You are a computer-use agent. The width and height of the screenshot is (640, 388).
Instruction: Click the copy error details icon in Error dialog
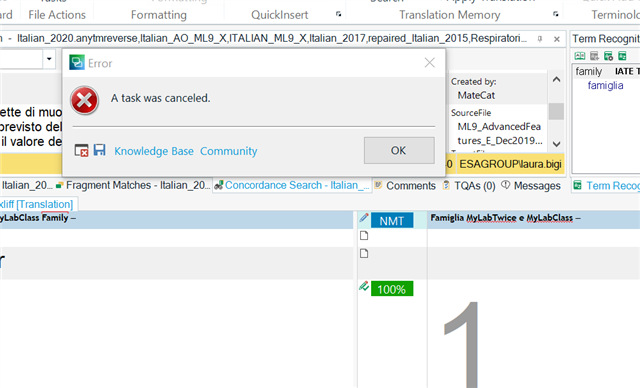pyautogui.click(x=81, y=151)
